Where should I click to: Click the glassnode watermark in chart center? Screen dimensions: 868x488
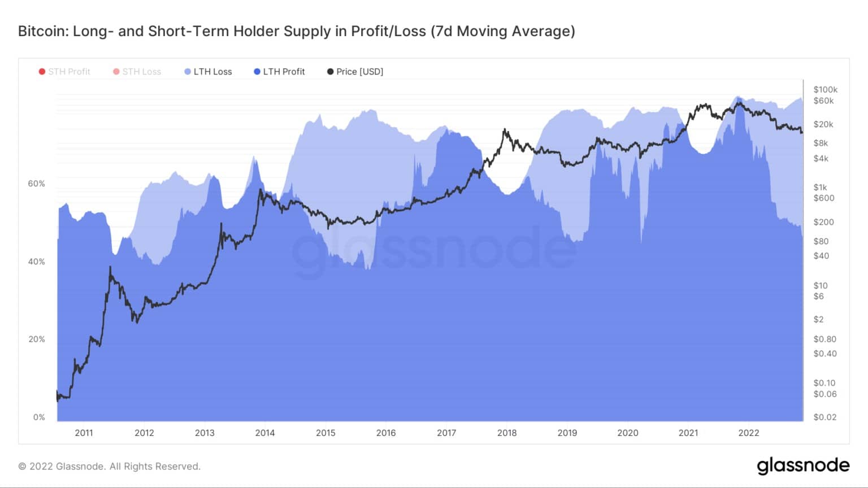click(434, 251)
